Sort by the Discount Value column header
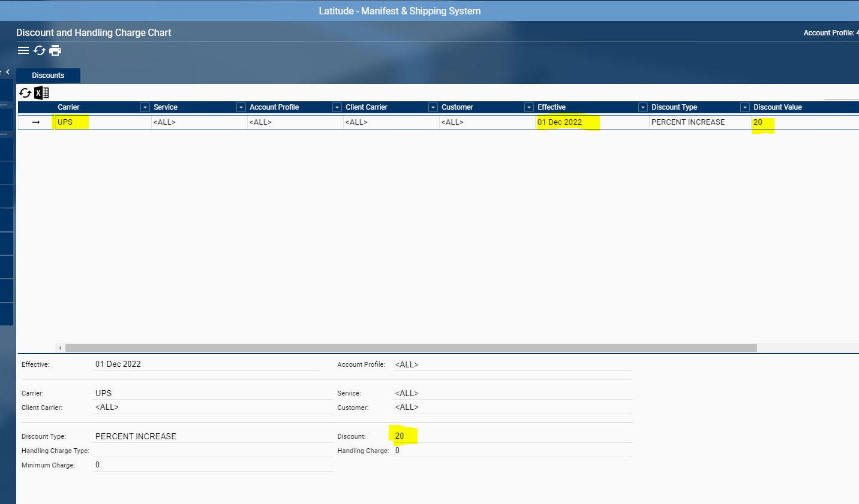 [x=777, y=107]
